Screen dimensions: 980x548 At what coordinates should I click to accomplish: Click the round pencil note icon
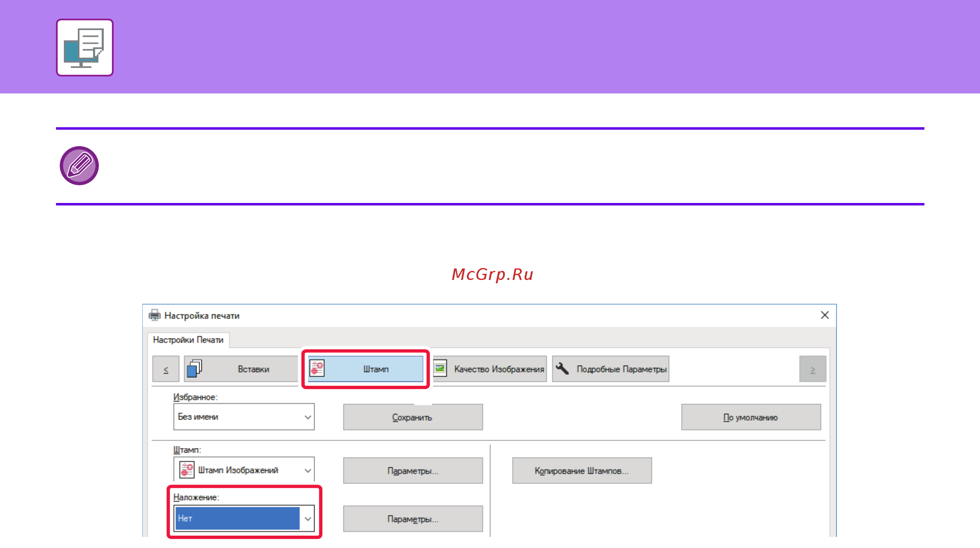pos(79,166)
